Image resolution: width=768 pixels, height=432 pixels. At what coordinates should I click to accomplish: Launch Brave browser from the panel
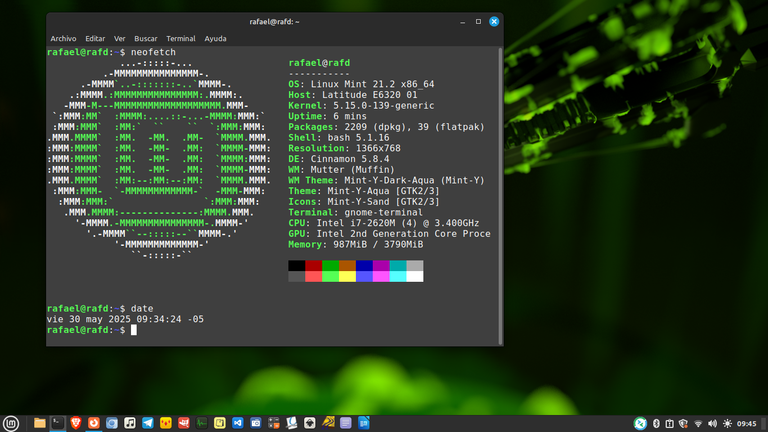(75, 423)
